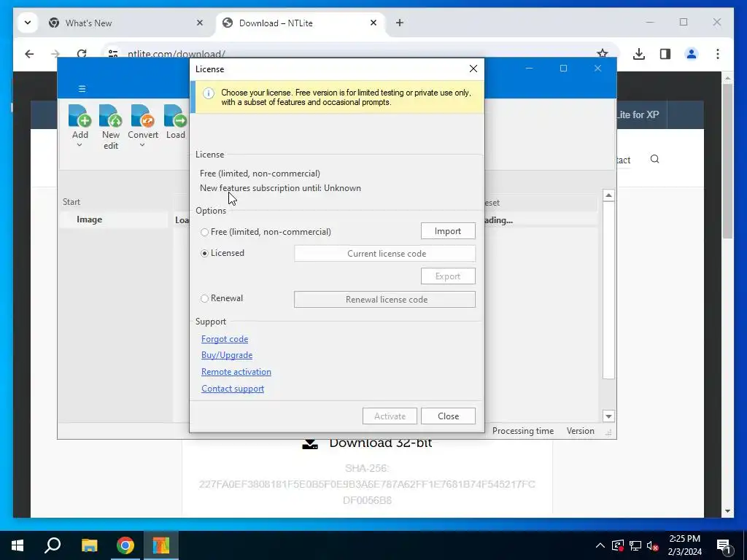Click the Image row in NTLite Start pane
This screenshot has height=560, width=747.
113,219
